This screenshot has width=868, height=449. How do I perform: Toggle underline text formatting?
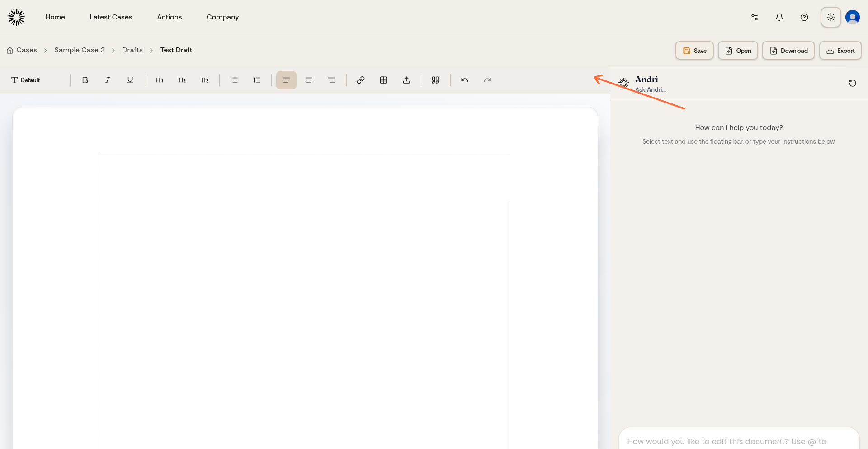[x=130, y=80]
